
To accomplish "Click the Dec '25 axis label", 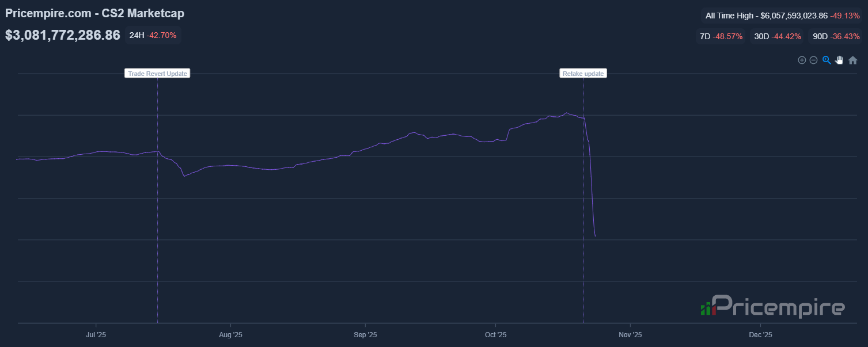I will 760,334.
